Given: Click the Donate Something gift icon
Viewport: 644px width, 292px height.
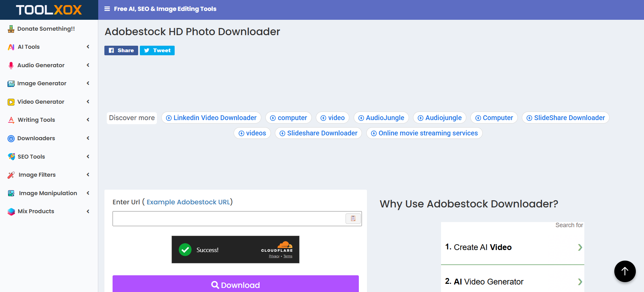Looking at the screenshot, I should point(11,29).
